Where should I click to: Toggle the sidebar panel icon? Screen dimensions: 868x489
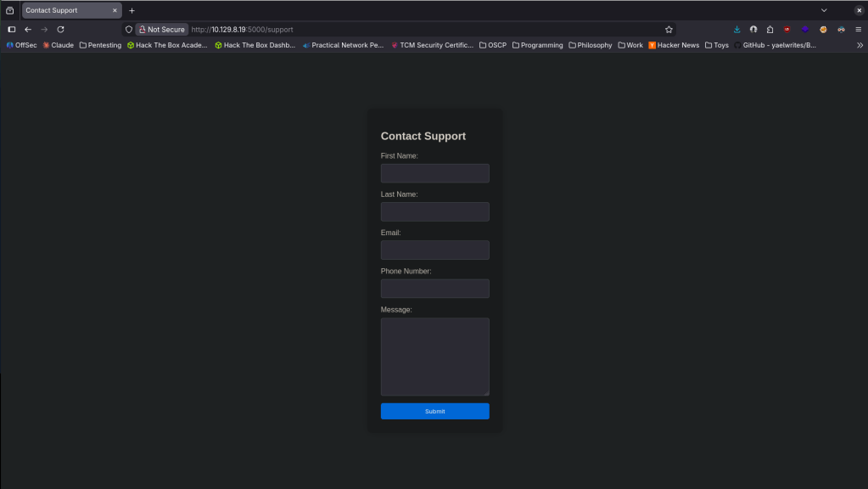click(12, 29)
